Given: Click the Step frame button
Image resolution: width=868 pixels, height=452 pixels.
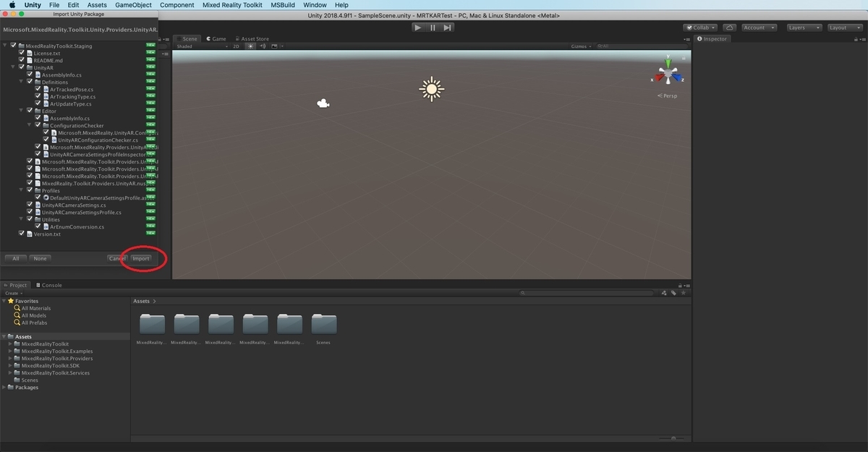Looking at the screenshot, I should [447, 27].
